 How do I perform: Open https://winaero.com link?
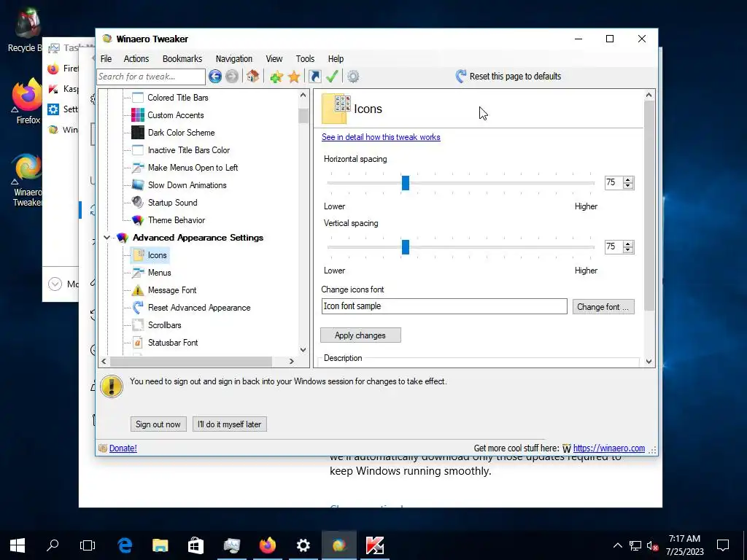(609, 448)
